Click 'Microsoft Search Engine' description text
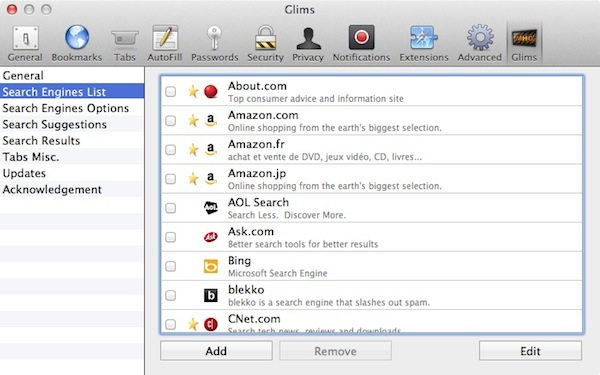The image size is (600, 375). [x=278, y=273]
